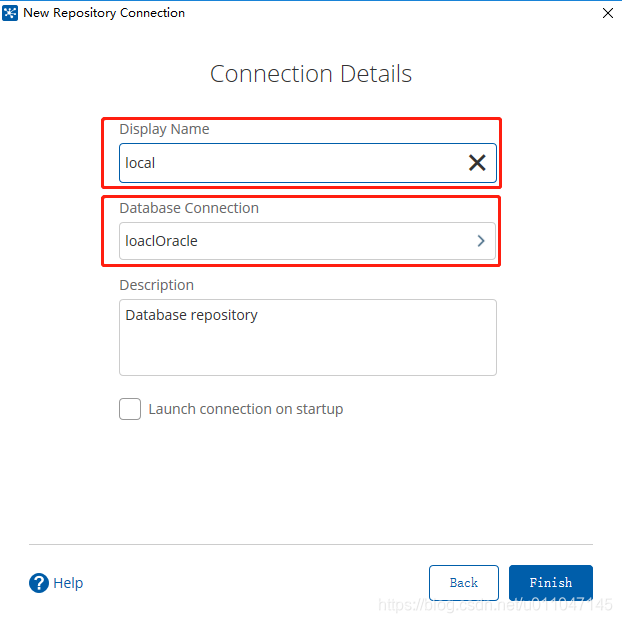Click into the Display Name input field
Viewport: 622px width, 623px height.
(308, 163)
